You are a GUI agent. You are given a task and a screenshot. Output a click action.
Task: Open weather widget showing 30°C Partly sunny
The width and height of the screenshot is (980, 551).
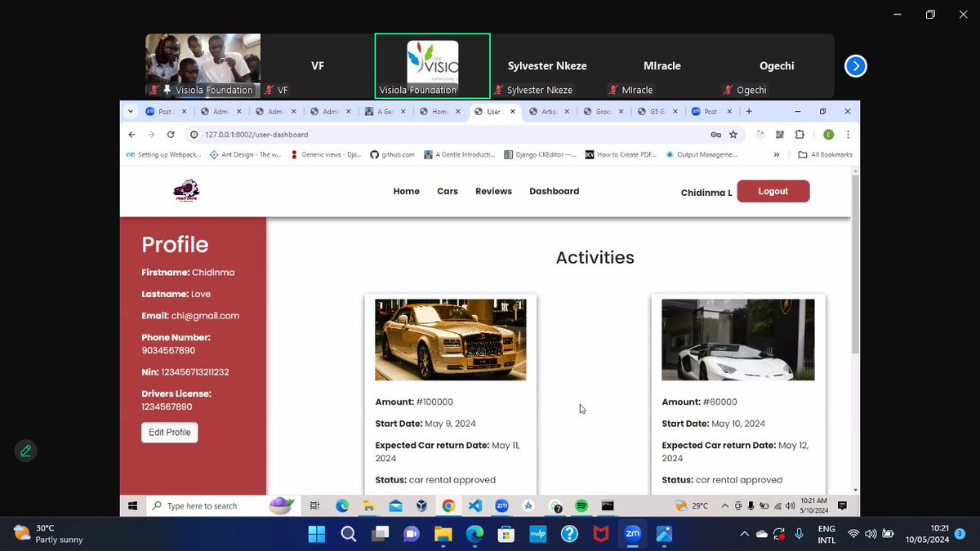(47, 534)
